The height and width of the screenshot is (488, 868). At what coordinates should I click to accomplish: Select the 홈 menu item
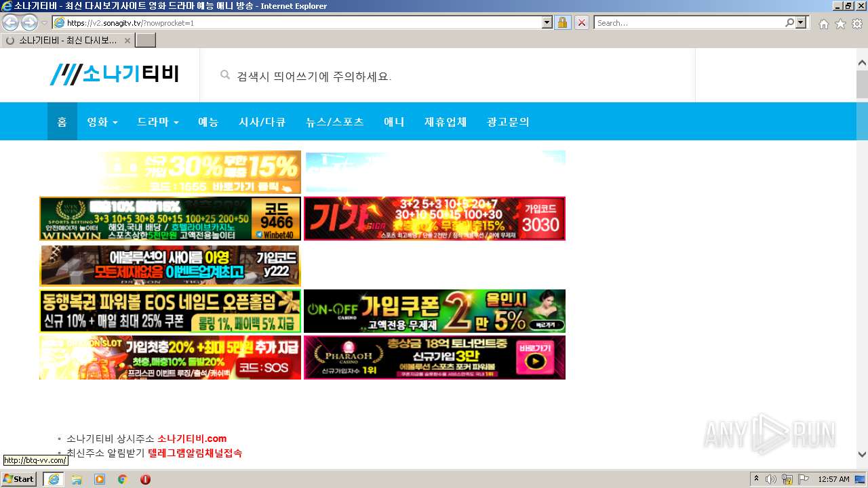[62, 121]
